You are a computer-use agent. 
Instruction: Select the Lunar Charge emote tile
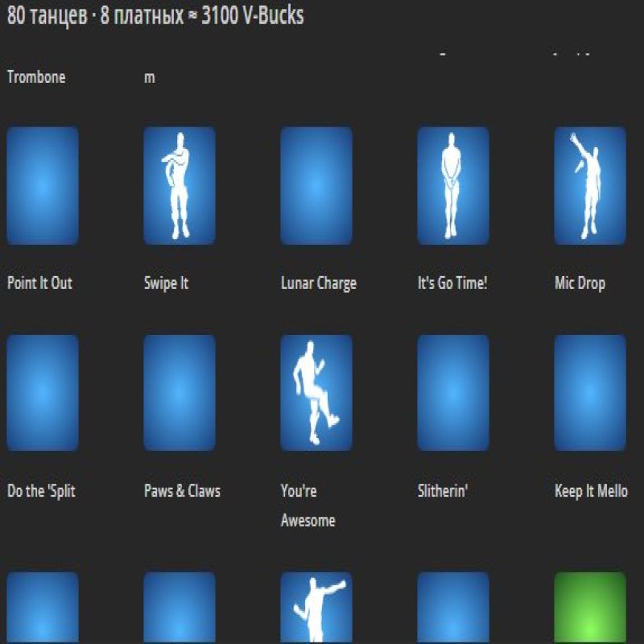[316, 186]
